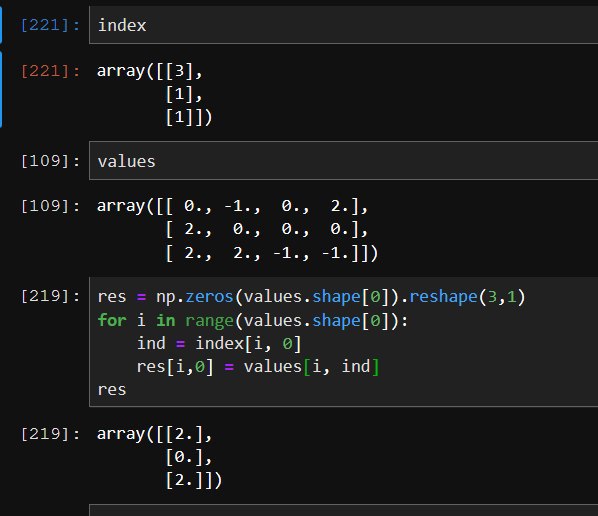The height and width of the screenshot is (516, 598).
Task: Click the blue cell collapse bar beside the index output
Action: pyautogui.click(x=1, y=89)
